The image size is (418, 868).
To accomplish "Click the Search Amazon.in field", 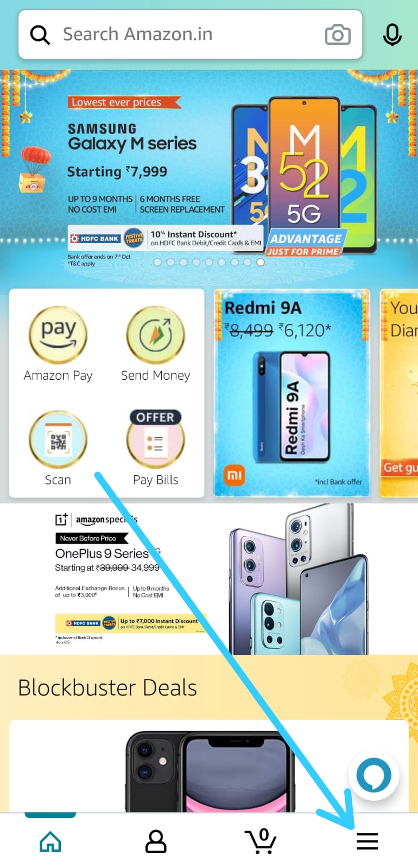I will 191,35.
